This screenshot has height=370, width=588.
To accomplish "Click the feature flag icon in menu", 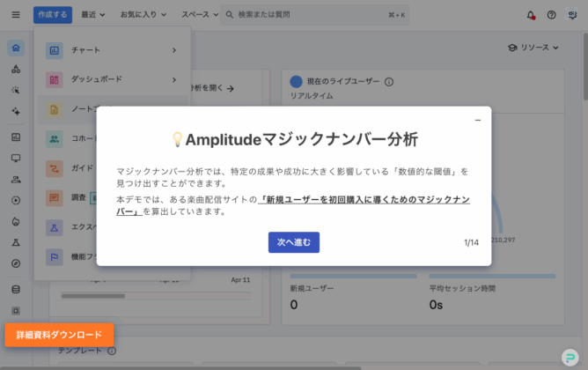I will [x=55, y=257].
